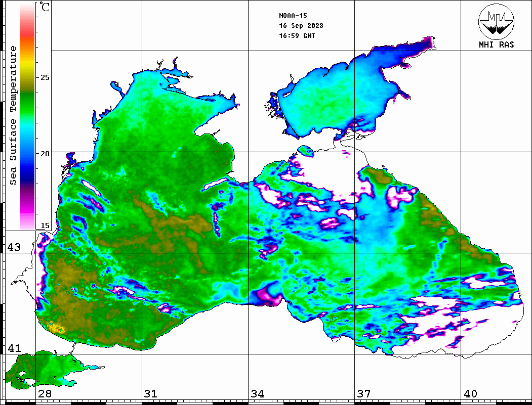Click the °C unit label on the legend
Image resolution: width=532 pixels, height=405 pixels.
(44, 7)
